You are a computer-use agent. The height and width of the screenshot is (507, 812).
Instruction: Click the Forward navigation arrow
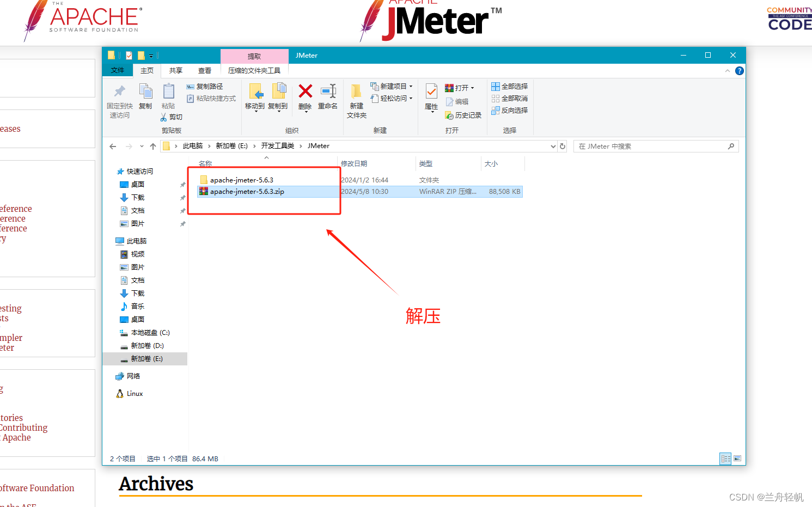129,146
